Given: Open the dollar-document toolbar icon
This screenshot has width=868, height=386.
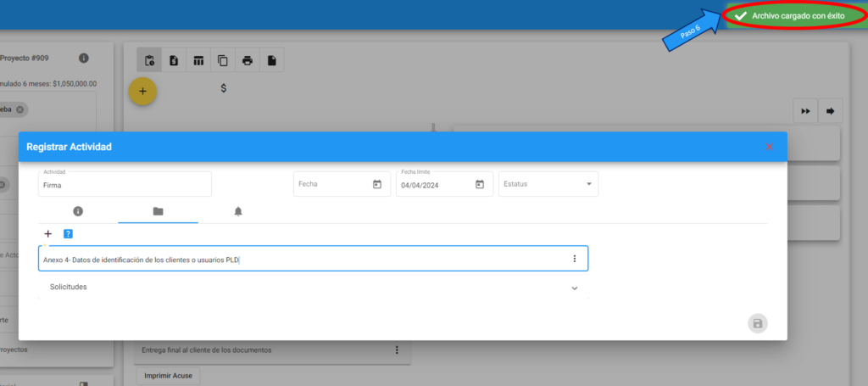Looking at the screenshot, I should point(174,60).
